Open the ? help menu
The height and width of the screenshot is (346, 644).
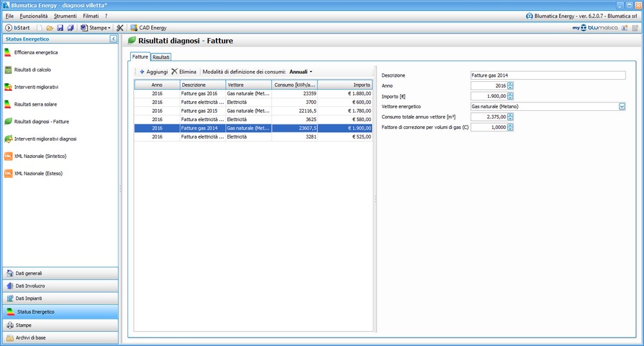point(106,16)
